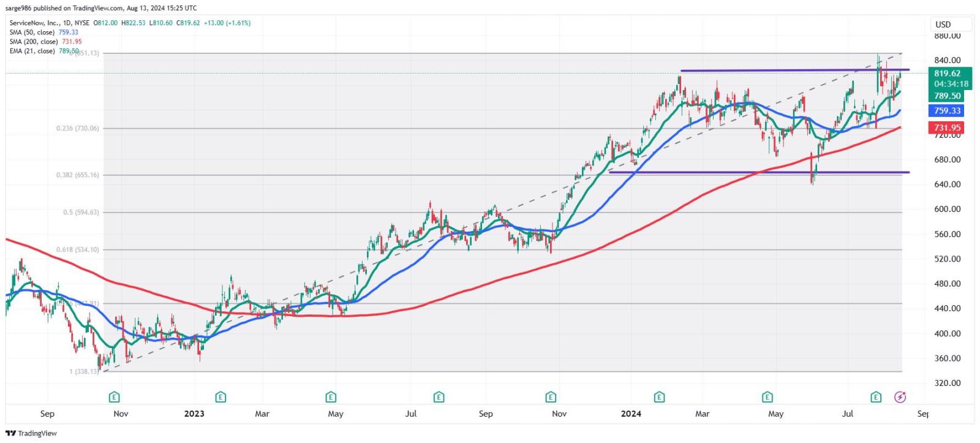Click the 0.5 (594.63) Fibonacci label
This screenshot has height=443, width=980.
pyautogui.click(x=81, y=213)
